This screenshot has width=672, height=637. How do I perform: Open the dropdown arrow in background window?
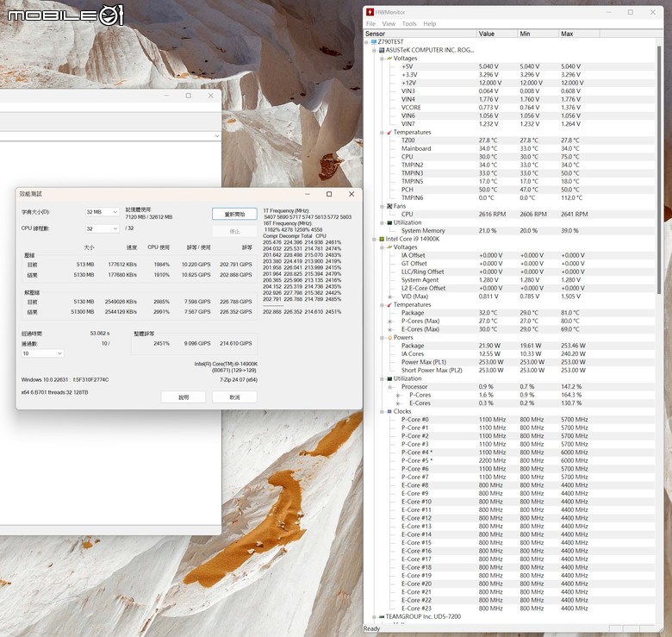(217, 136)
